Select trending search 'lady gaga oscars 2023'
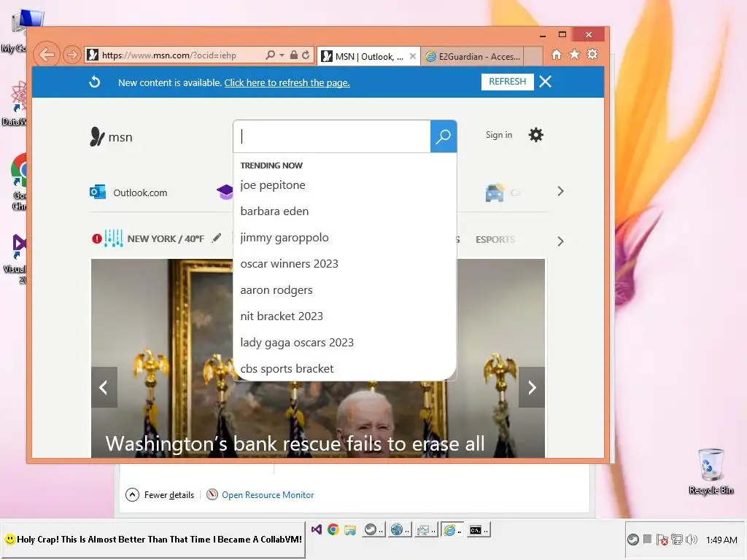Image resolution: width=747 pixels, height=560 pixels. (x=297, y=343)
